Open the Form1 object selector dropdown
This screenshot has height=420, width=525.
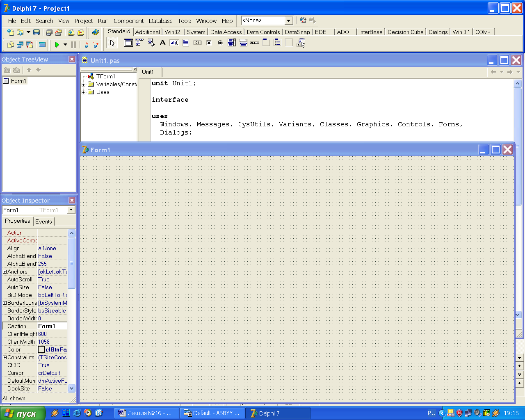(71, 210)
